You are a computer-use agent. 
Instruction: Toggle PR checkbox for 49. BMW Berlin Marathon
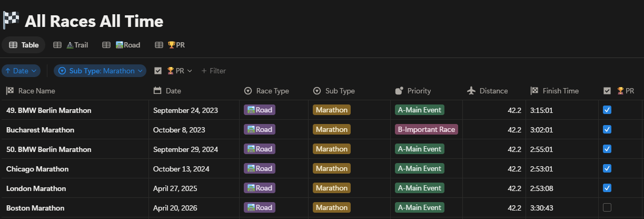[x=607, y=110]
